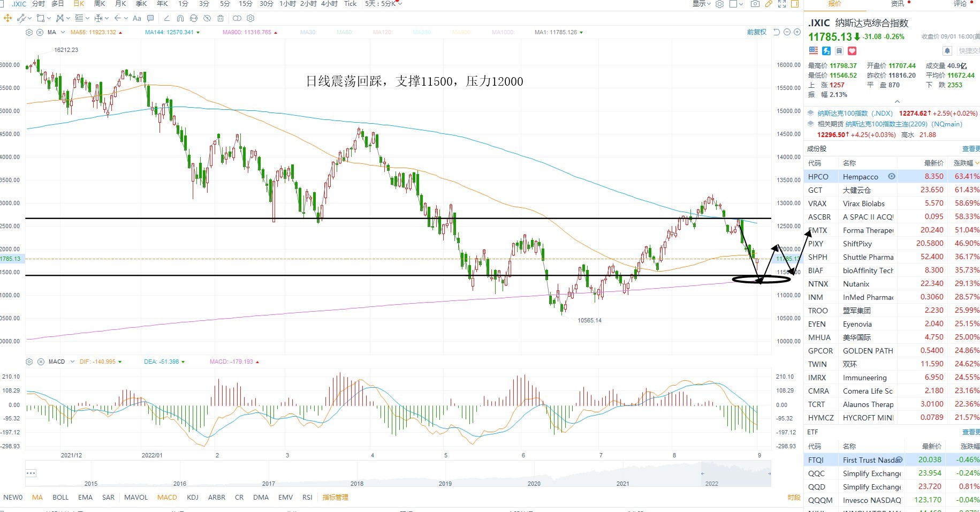The image size is (980, 512).
Task: Expand the 显示 display dropdown
Action: point(702,4)
